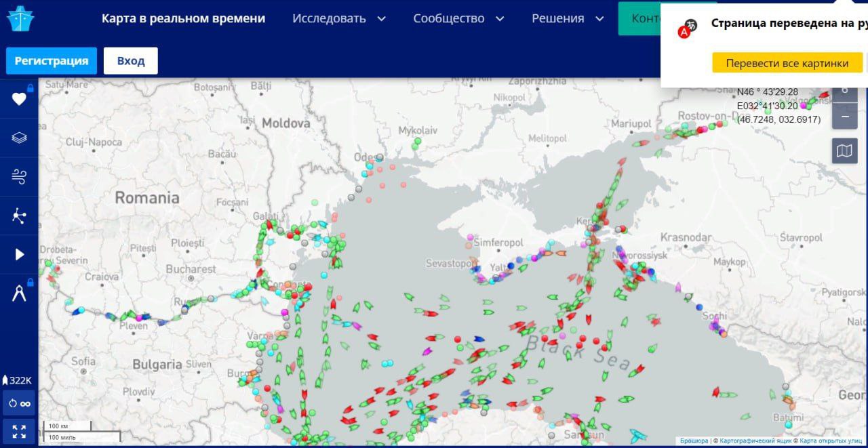Open the density network tool

[x=19, y=216]
